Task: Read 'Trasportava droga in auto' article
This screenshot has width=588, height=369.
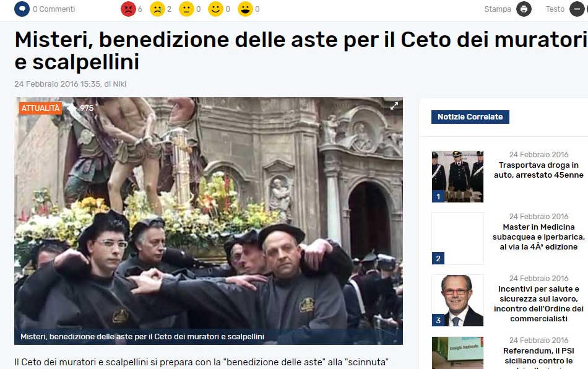Action: tap(538, 170)
